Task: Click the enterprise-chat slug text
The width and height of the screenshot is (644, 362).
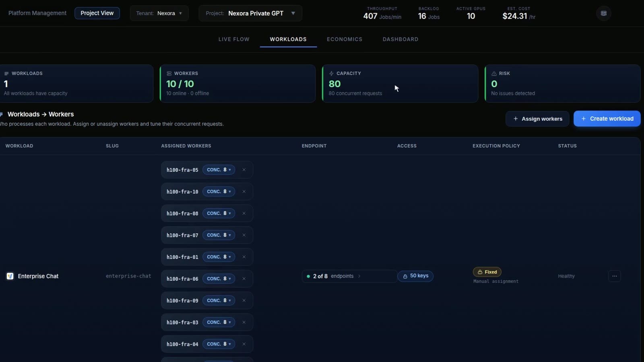Action: [128, 276]
